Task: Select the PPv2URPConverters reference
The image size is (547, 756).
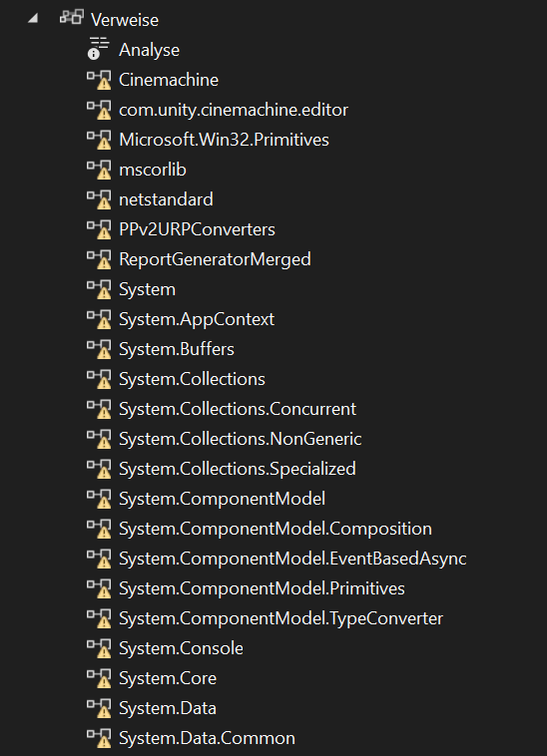Action: coord(197,229)
